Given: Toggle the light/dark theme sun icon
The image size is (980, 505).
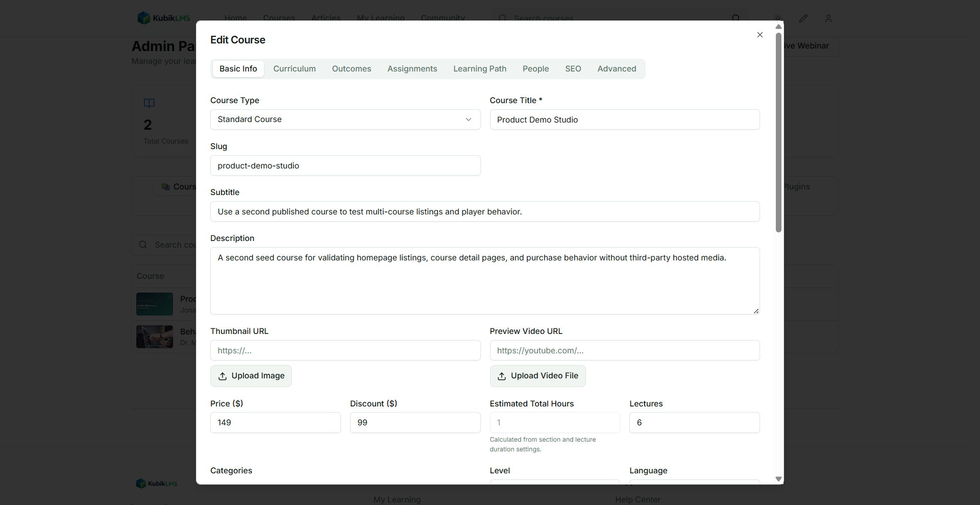Looking at the screenshot, I should point(778,18).
